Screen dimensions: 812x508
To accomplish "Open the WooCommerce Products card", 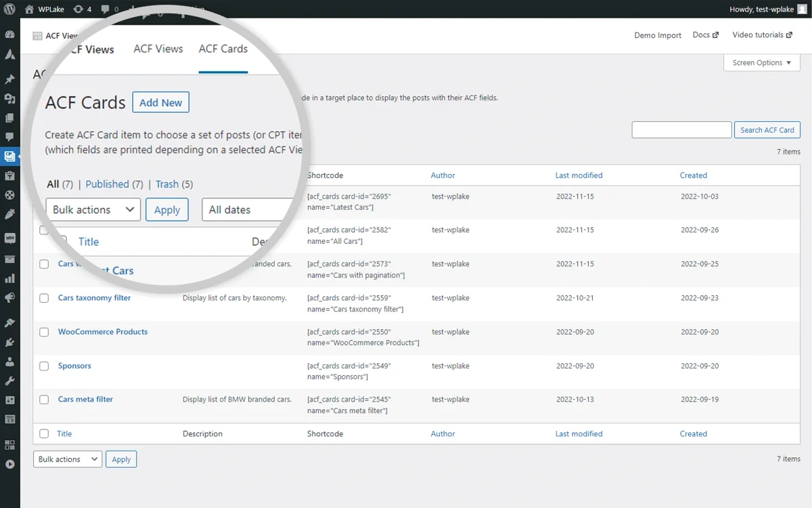I will [103, 332].
